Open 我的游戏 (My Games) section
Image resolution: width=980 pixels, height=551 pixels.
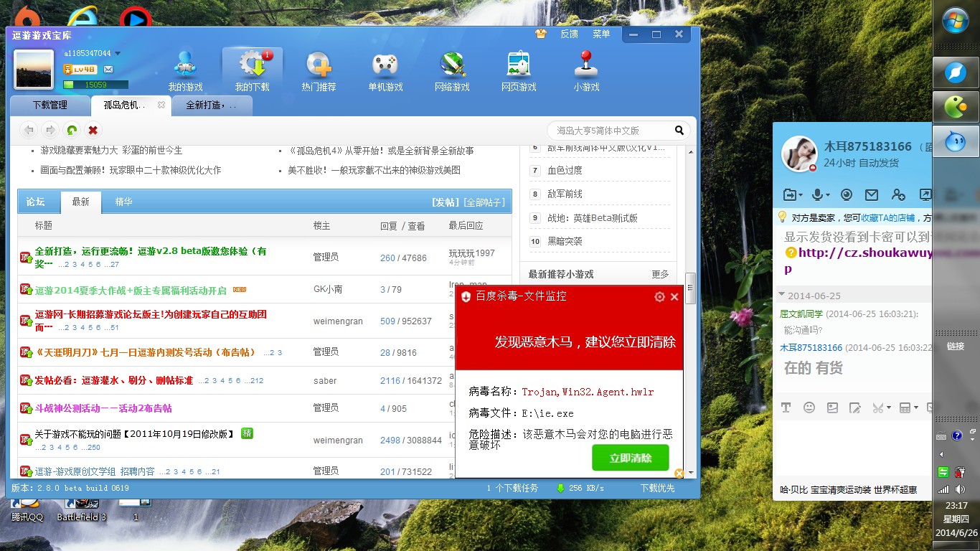186,72
